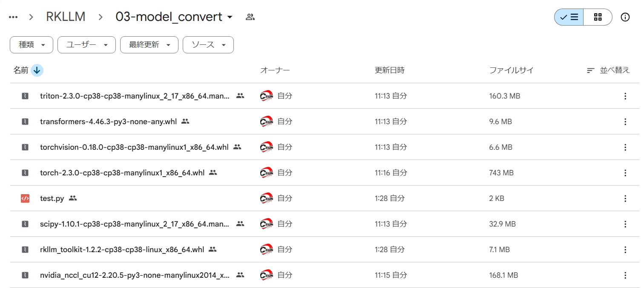Image resolution: width=644 pixels, height=288 pixels.
Task: Open the 並べ替え sort options
Action: [608, 70]
